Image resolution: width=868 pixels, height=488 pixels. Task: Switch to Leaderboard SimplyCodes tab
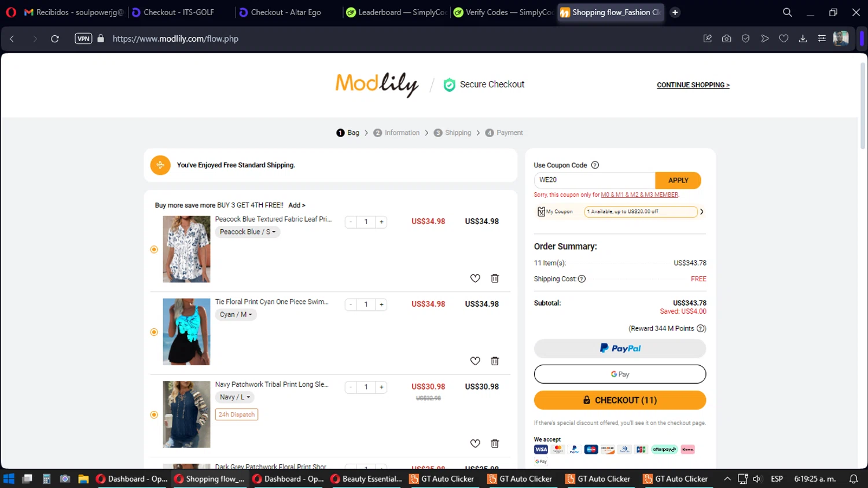(396, 12)
